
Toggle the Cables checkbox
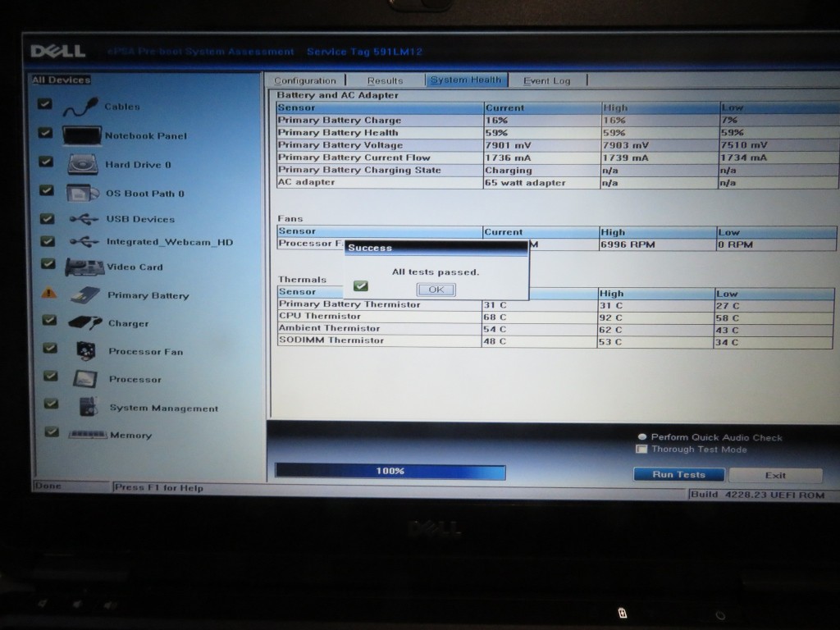tap(45, 103)
